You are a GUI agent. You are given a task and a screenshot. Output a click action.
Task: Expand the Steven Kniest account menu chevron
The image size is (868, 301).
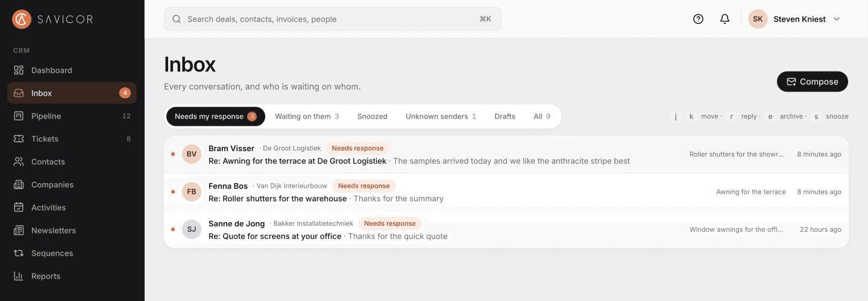[x=837, y=19]
